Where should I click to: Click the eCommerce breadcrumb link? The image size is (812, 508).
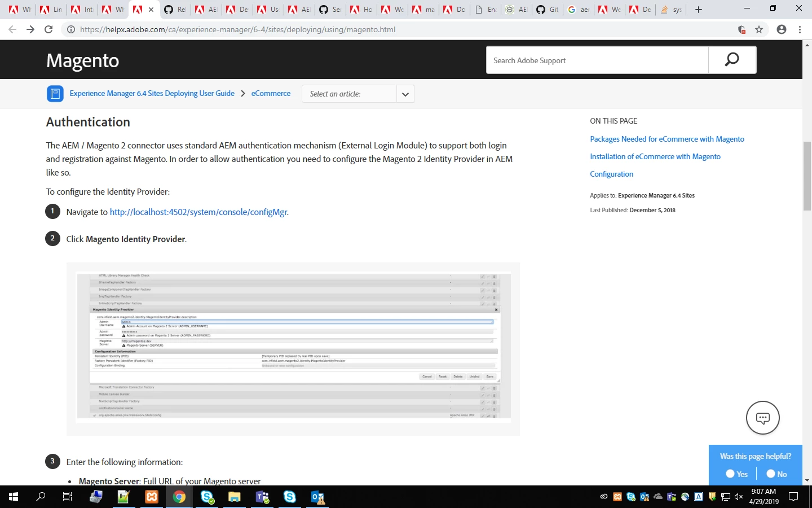tap(271, 94)
